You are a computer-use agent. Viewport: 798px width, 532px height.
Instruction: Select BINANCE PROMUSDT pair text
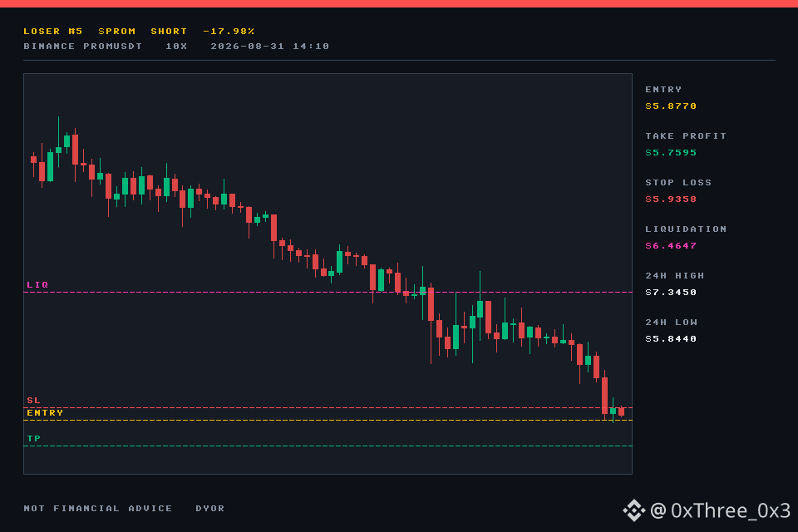point(83,47)
